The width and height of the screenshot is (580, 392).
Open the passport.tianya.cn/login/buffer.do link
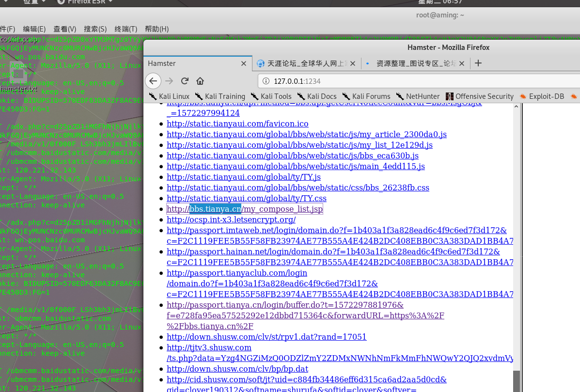[x=305, y=315]
